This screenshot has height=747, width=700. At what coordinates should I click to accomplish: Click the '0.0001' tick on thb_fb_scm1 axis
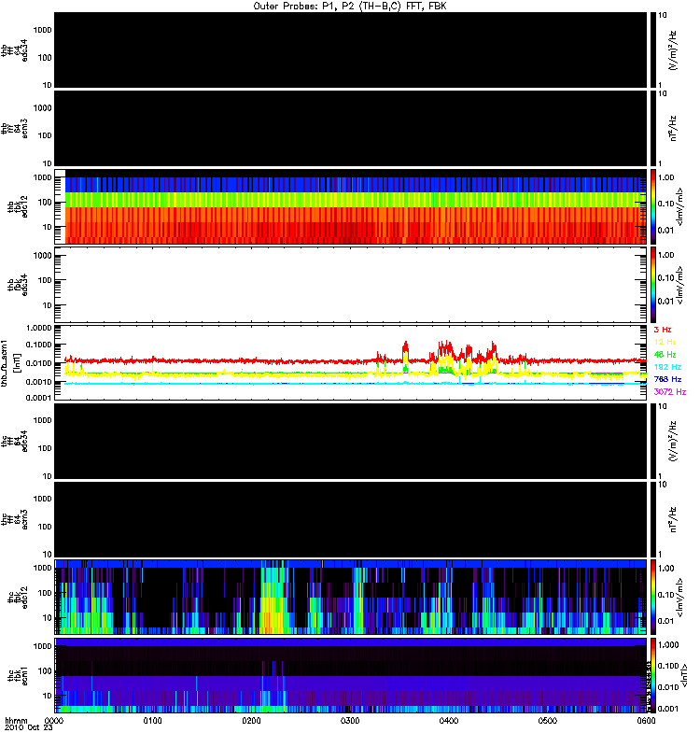(x=39, y=398)
